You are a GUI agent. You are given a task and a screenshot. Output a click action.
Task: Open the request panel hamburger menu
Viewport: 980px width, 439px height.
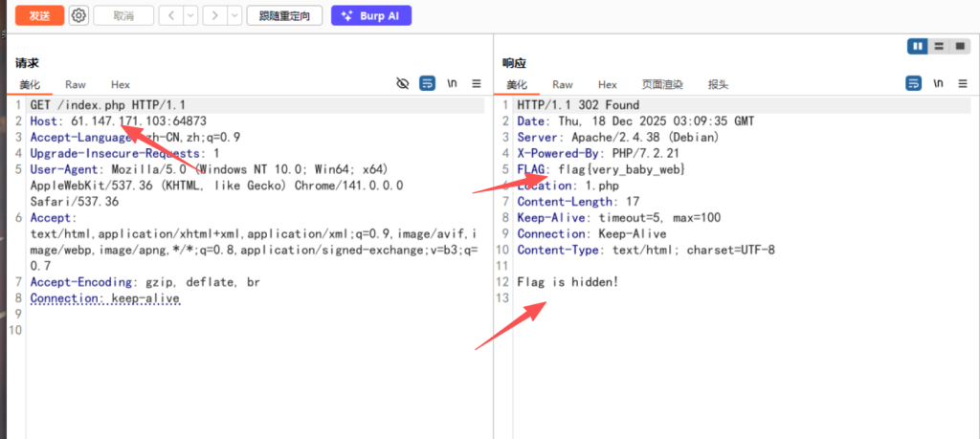click(x=477, y=84)
